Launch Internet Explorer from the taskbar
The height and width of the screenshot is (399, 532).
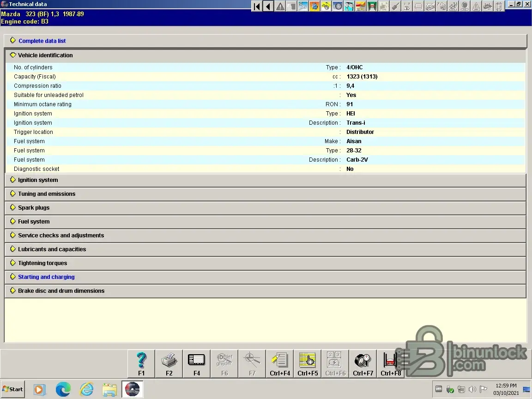click(x=86, y=389)
